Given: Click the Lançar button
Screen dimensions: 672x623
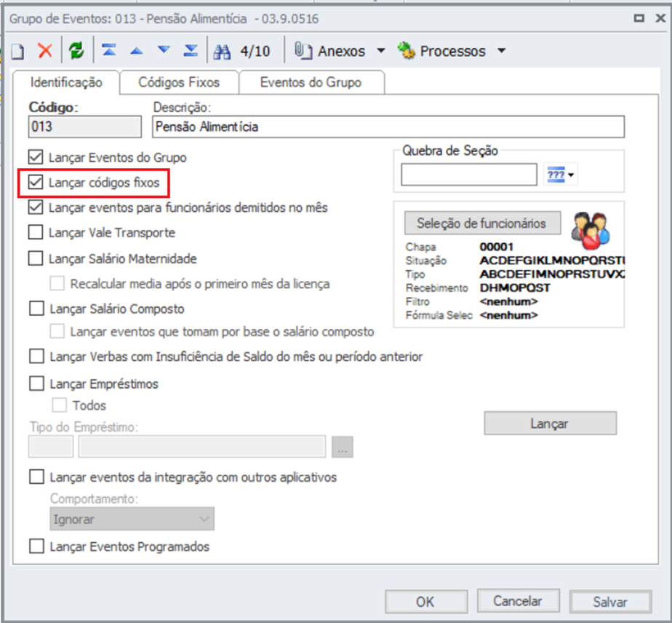Looking at the screenshot, I should pos(551,423).
